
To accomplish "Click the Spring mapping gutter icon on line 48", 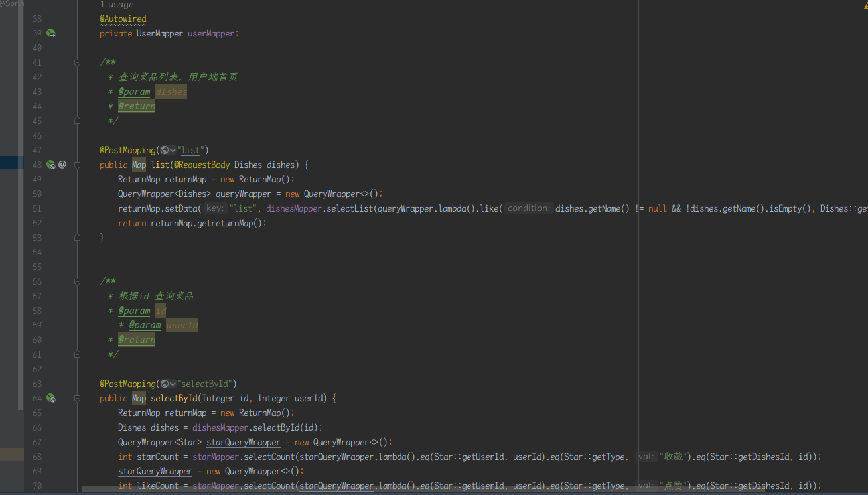I will [x=51, y=165].
